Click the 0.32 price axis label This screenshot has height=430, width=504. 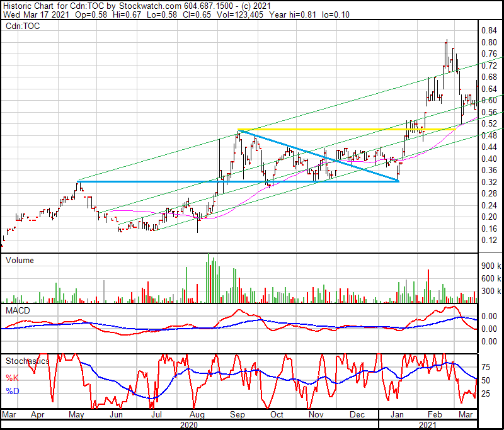click(x=490, y=182)
